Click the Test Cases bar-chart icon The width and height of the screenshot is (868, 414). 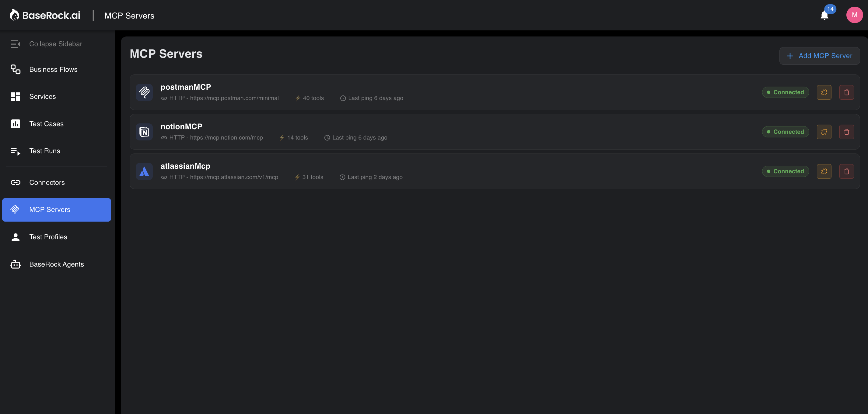point(16,123)
